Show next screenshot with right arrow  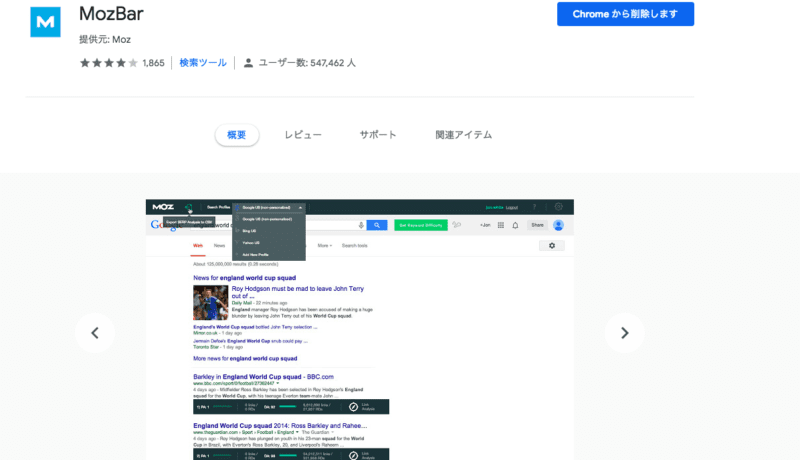point(624,333)
